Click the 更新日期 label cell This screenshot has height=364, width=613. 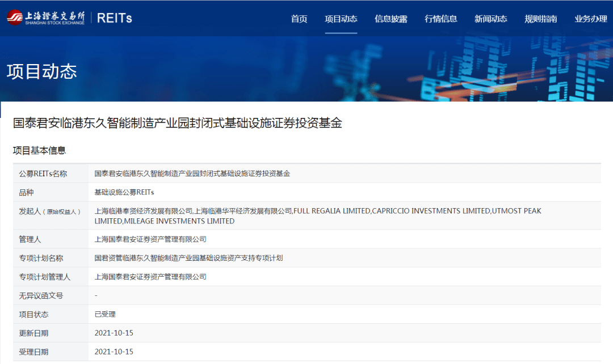point(51,333)
